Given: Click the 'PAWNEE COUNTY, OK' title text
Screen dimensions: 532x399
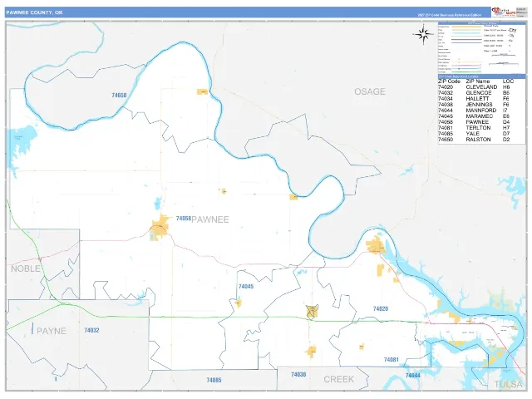Looking at the screenshot, I should [34, 12].
